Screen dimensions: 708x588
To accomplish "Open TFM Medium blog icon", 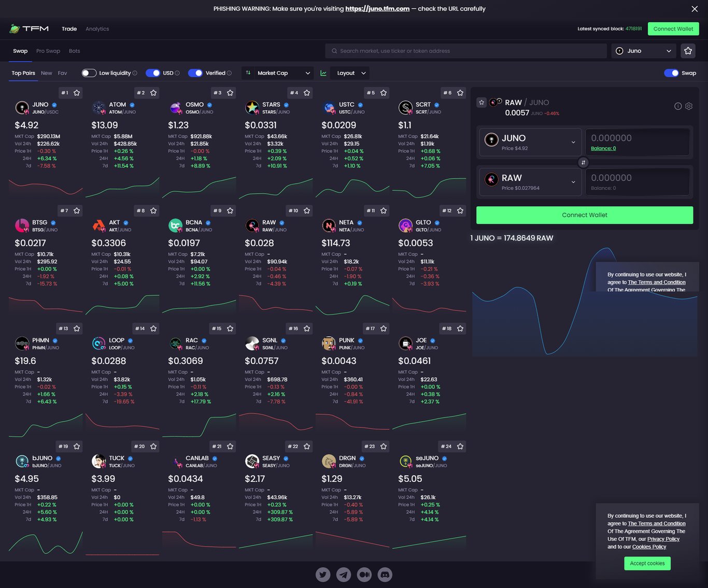I will 364,575.
